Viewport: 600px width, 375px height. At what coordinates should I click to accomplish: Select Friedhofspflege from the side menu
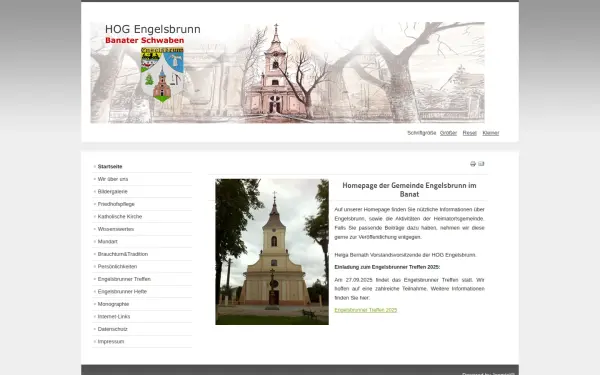pyautogui.click(x=116, y=204)
